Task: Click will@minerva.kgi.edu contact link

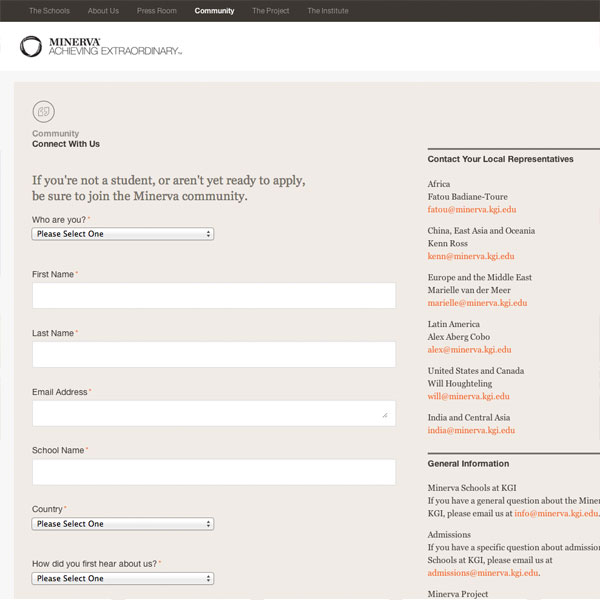Action: 468,396
